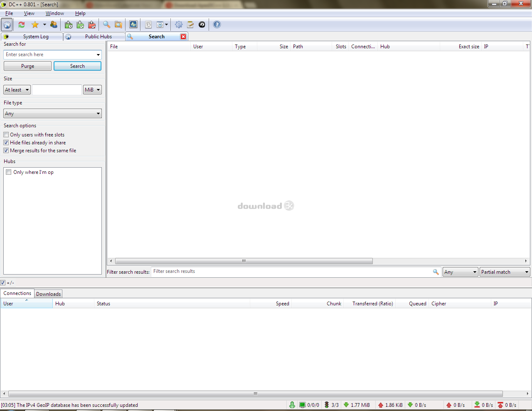532x411 pixels.
Task: Open Network Statistics monitor icon
Action: [x=133, y=25]
